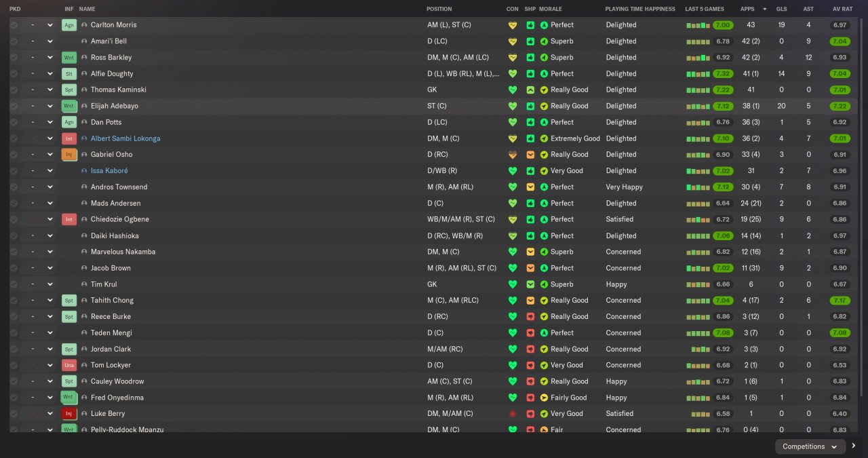The height and width of the screenshot is (458, 868).
Task: Click Luke Berry's red condition icon
Action: click(513, 414)
